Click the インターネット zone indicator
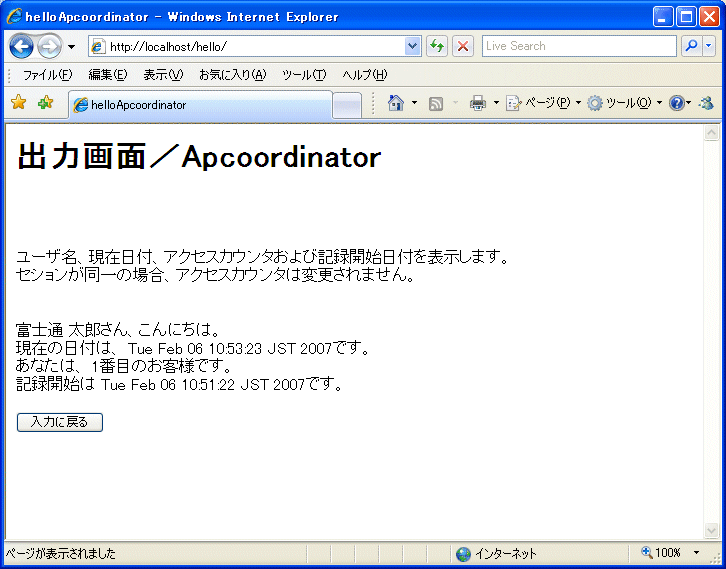The image size is (726, 569). pyautogui.click(x=496, y=554)
